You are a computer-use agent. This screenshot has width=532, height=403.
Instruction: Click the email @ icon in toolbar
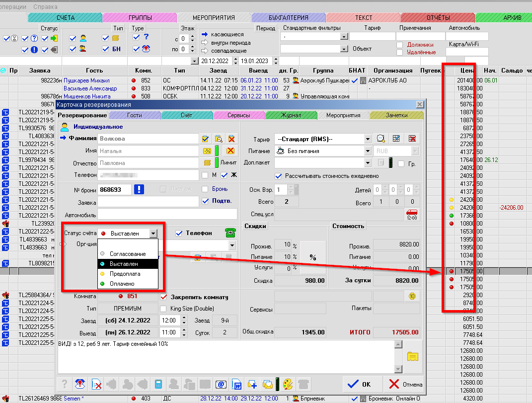pos(222,384)
